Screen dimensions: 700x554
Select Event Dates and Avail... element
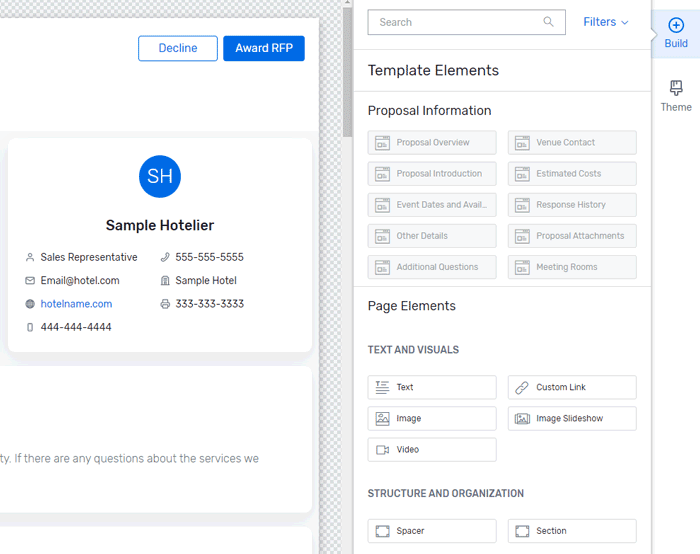(x=432, y=205)
